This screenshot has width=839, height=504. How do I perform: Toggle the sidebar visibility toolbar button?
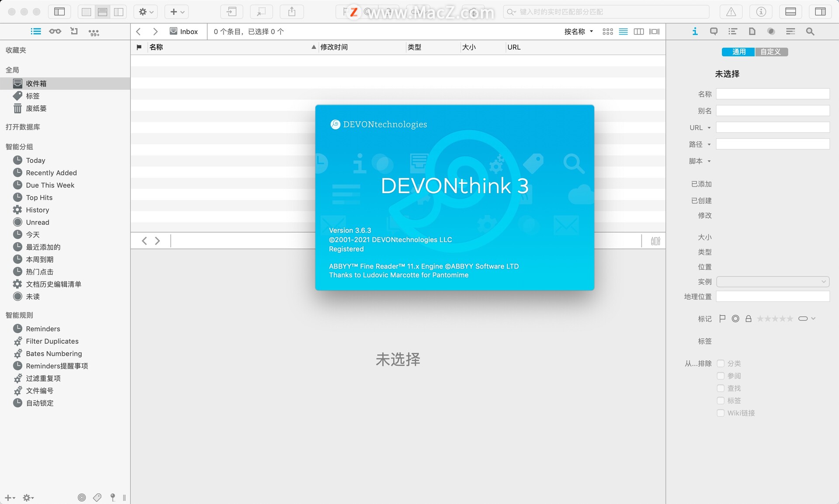pyautogui.click(x=59, y=12)
